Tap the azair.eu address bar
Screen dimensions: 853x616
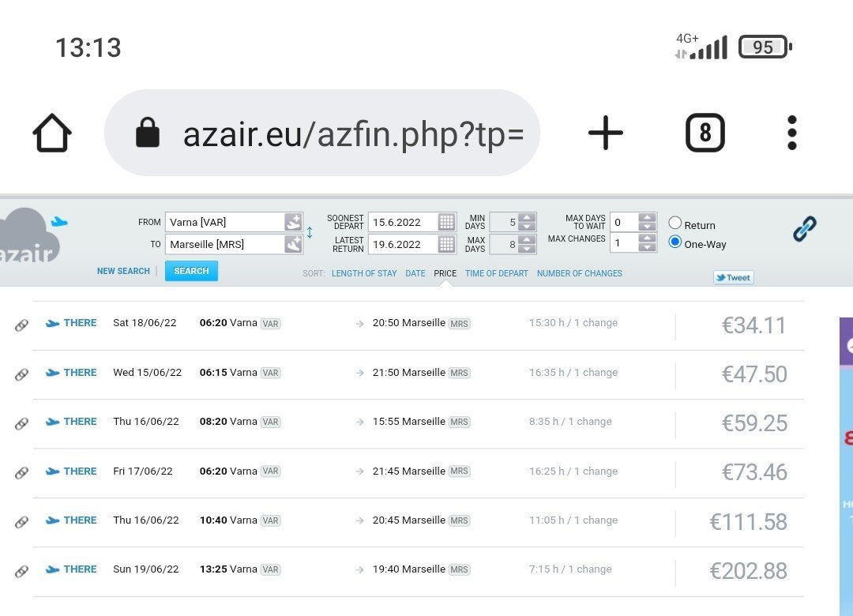coord(322,133)
